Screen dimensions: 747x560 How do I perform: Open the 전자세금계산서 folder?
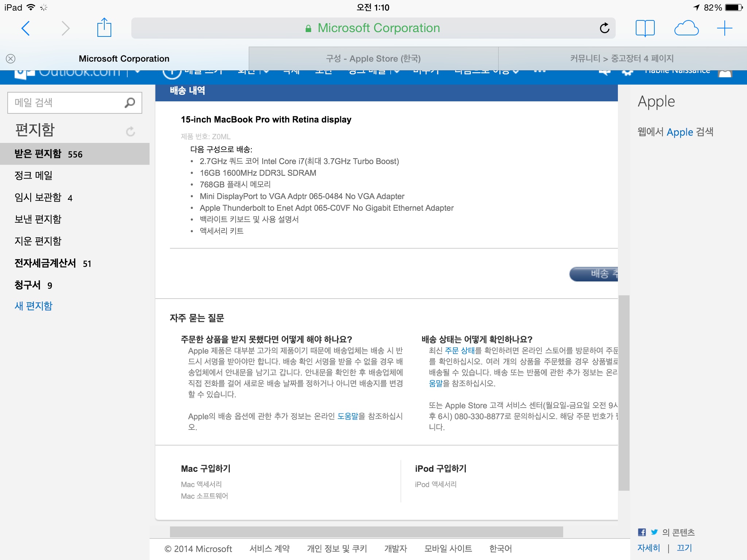45,263
